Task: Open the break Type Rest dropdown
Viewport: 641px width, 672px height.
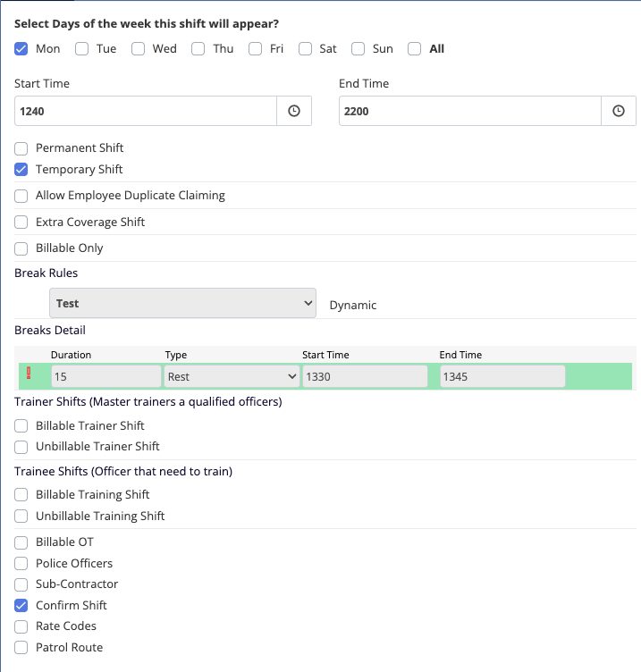Action: coord(232,376)
